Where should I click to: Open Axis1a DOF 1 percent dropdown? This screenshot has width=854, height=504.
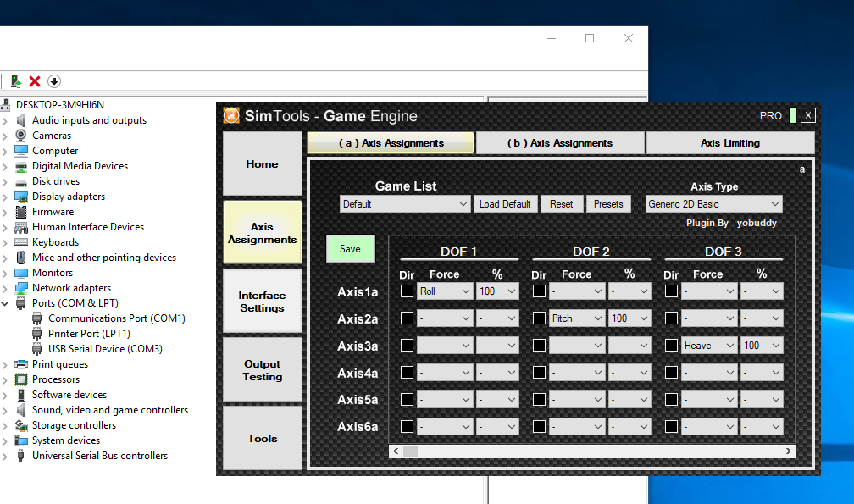coord(496,291)
